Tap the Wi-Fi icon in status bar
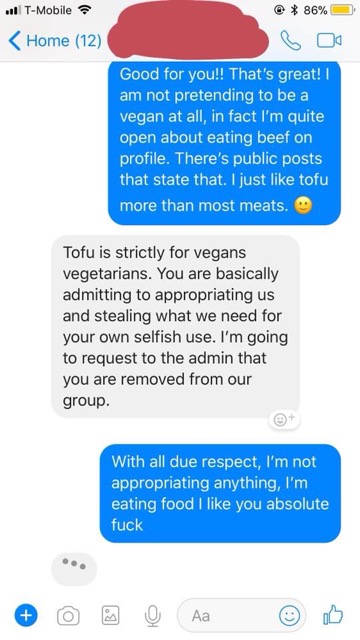The image size is (360, 640). tap(84, 10)
